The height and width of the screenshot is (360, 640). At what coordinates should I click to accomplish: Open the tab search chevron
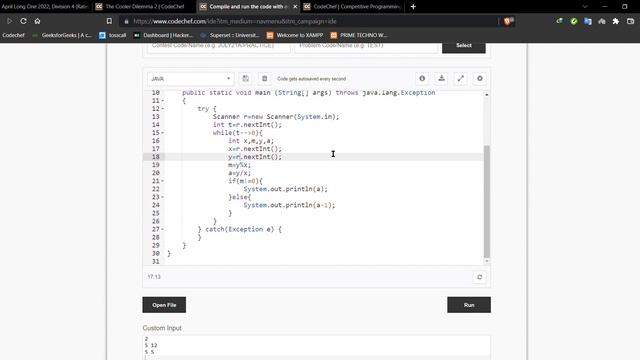pyautogui.click(x=584, y=7)
